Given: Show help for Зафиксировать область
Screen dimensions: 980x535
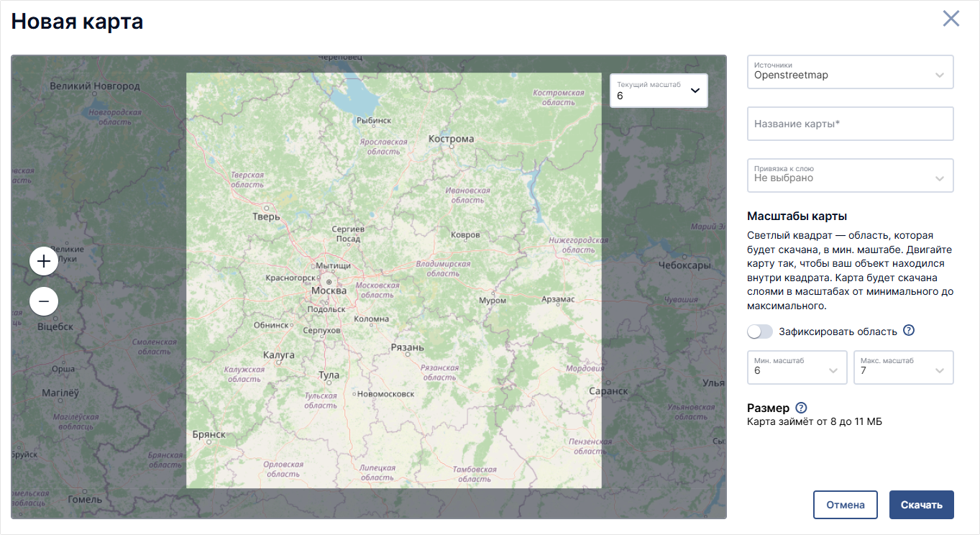Looking at the screenshot, I should 909,331.
